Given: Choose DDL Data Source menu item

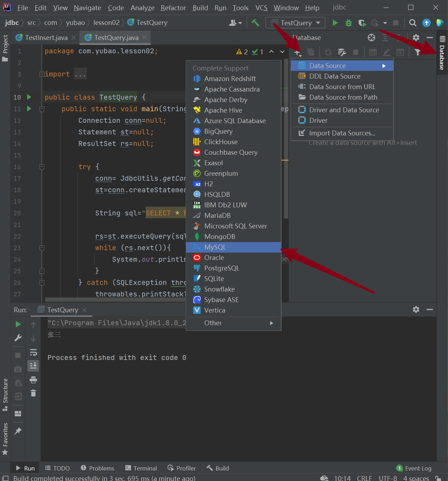Looking at the screenshot, I should pos(342,76).
